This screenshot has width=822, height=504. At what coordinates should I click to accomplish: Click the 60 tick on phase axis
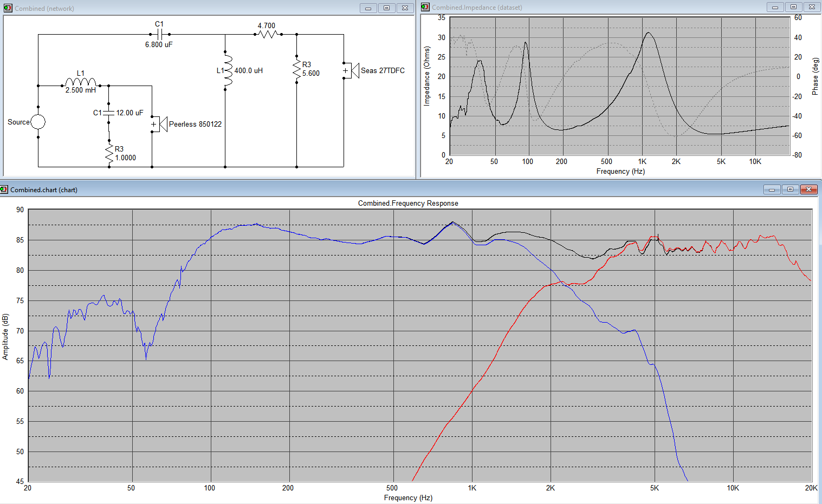pyautogui.click(x=798, y=17)
